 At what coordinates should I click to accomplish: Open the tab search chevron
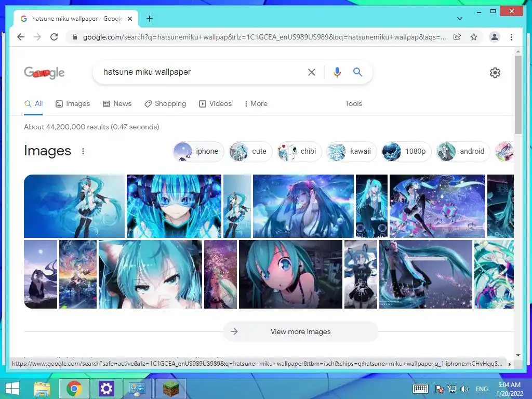pyautogui.click(x=460, y=19)
